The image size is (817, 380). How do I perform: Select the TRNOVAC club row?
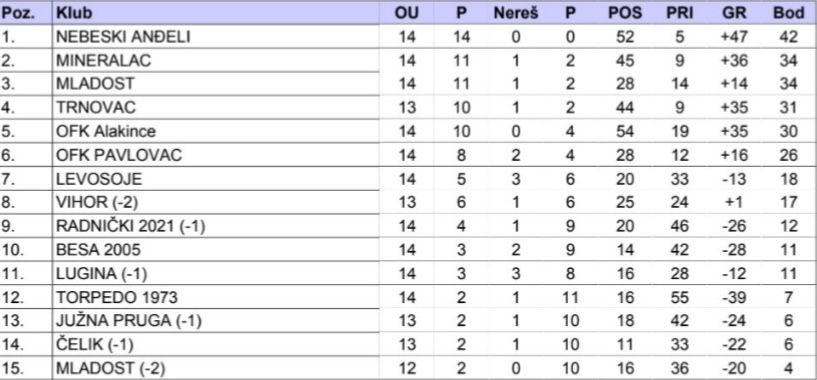(408, 107)
